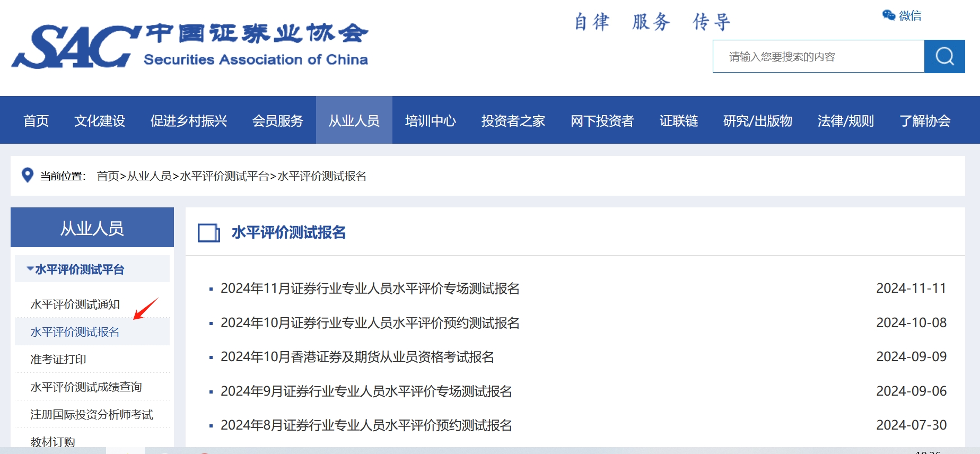Click the date 2024-09-09

point(911,357)
